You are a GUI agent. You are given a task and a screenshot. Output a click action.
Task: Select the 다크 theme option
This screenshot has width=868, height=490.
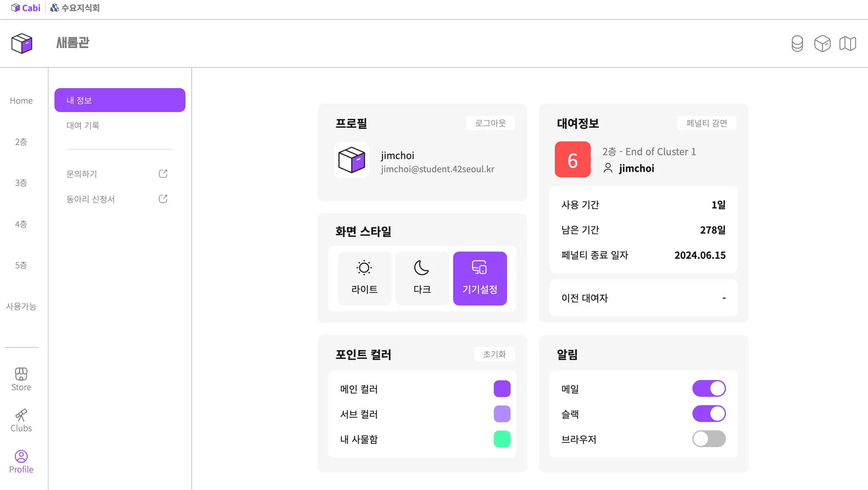(422, 278)
